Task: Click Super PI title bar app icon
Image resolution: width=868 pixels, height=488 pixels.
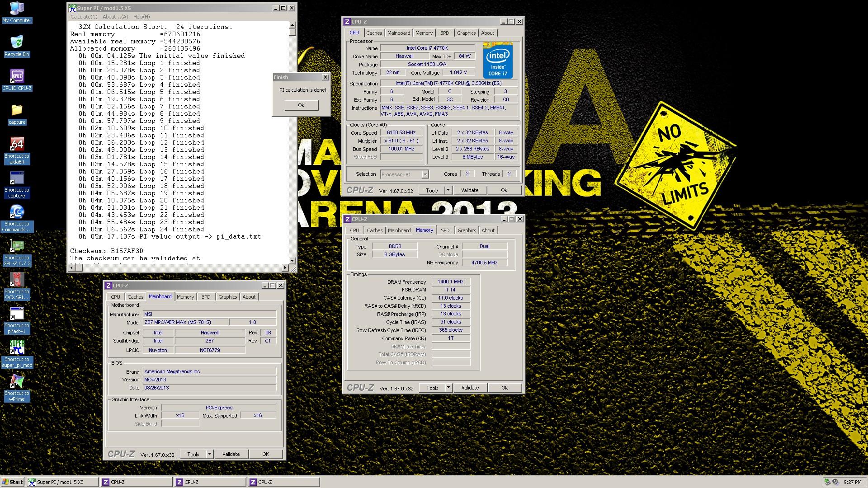Action: [x=72, y=8]
